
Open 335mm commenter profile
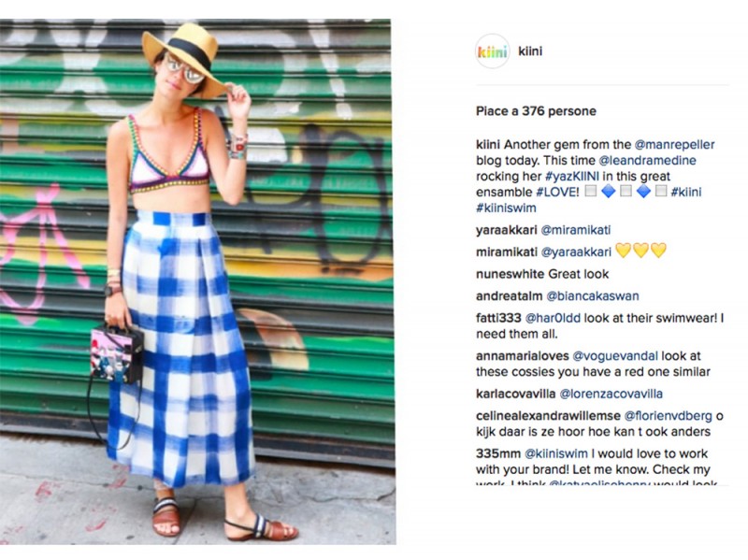pos(498,453)
